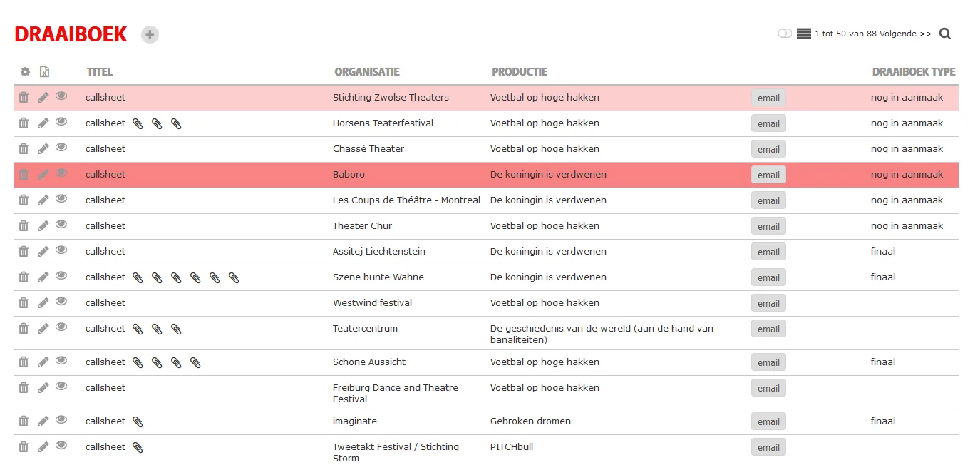Delete Szene bunte Wahne callsheet
The image size is (980, 465).
[x=24, y=277]
